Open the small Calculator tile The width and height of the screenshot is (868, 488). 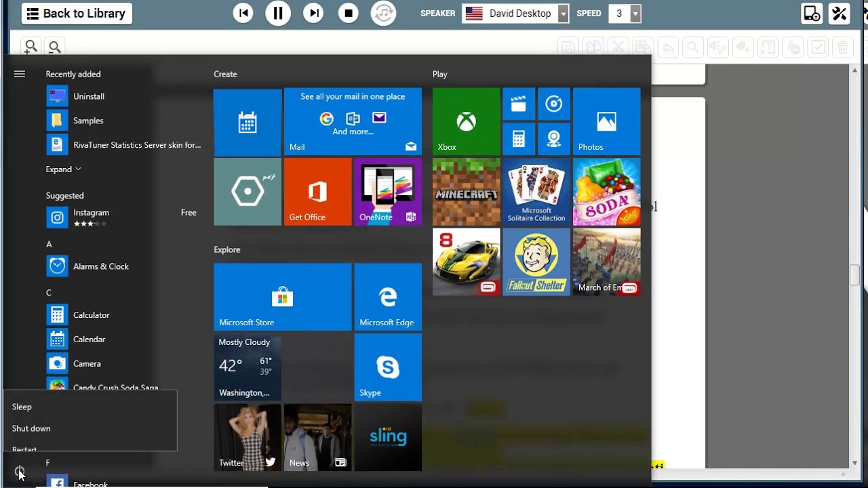(519, 140)
